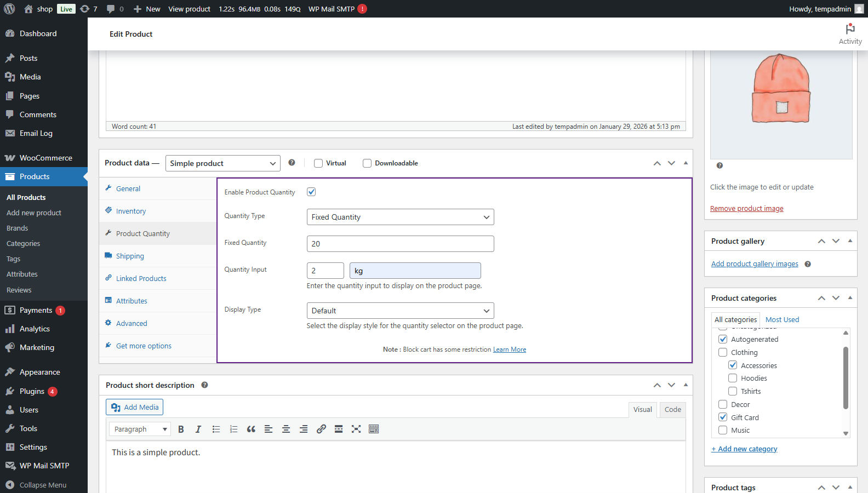This screenshot has width=868, height=493.
Task: Open the Most Used categories tab
Action: coord(782,319)
